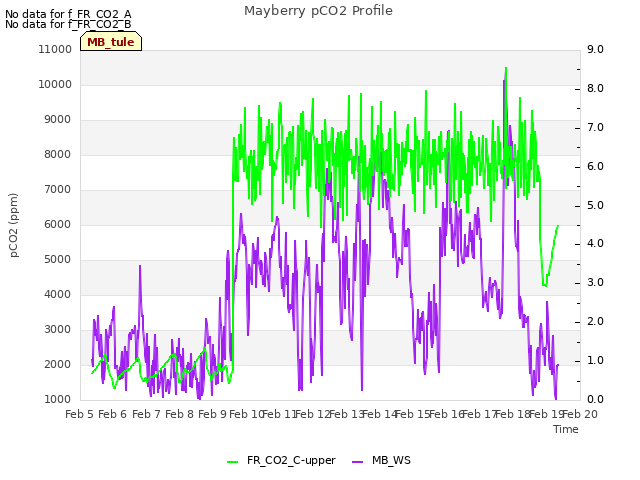Click the Feb 16 date label
640x480 pixels.
pos(446,414)
